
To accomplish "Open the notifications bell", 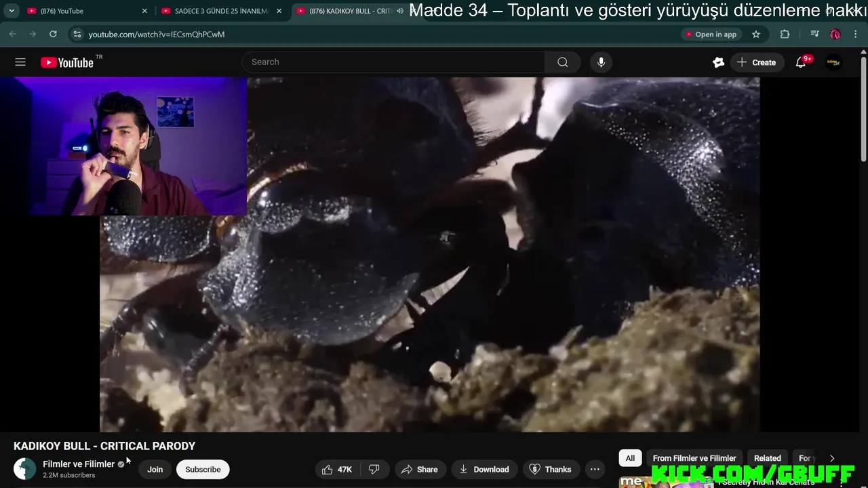I will coord(802,62).
